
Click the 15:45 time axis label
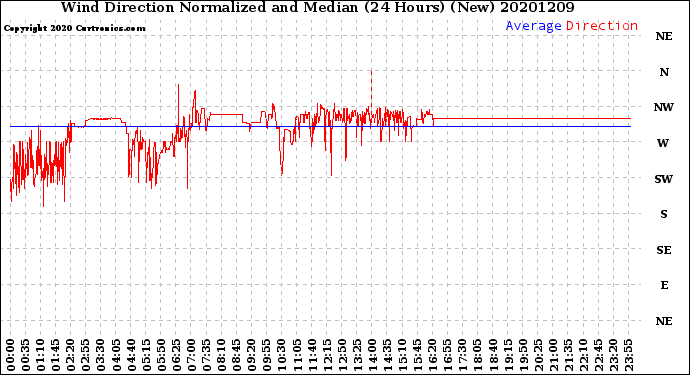pos(418,355)
